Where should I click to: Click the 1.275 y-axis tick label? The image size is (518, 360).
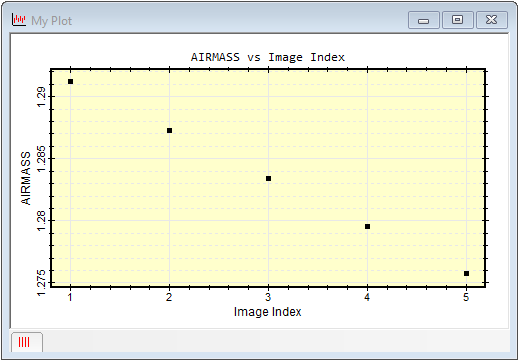pos(41,283)
